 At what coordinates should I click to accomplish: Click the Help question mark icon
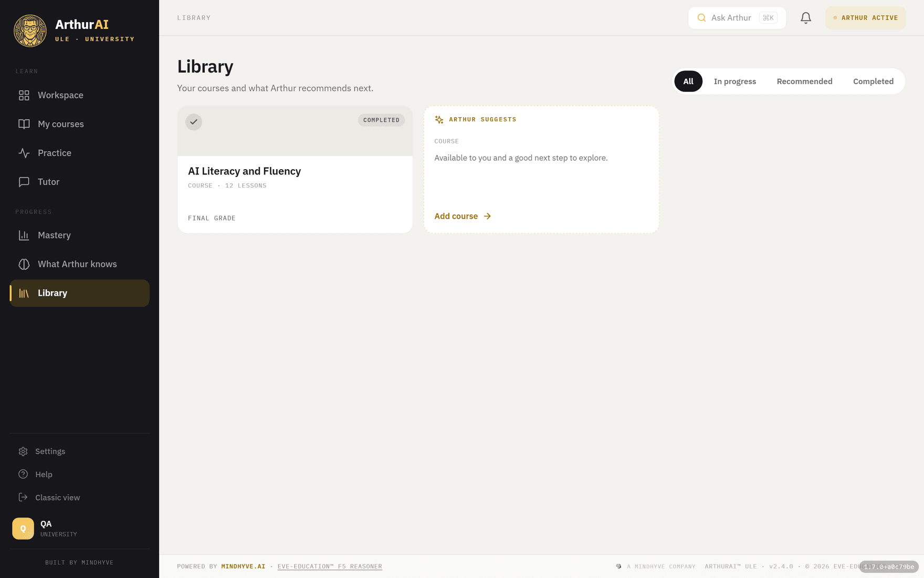coord(23,474)
